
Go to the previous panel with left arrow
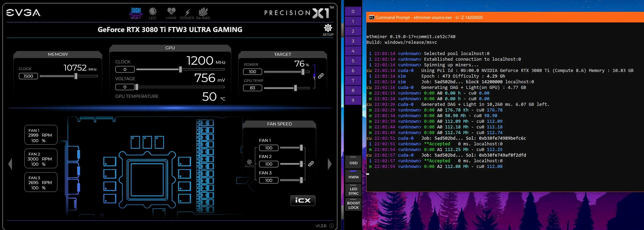(x=10, y=164)
